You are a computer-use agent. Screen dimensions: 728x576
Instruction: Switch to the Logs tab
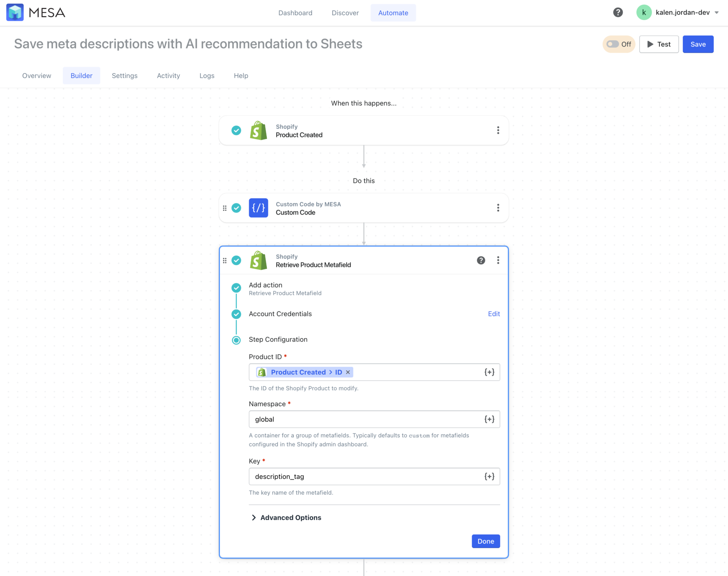[207, 75]
